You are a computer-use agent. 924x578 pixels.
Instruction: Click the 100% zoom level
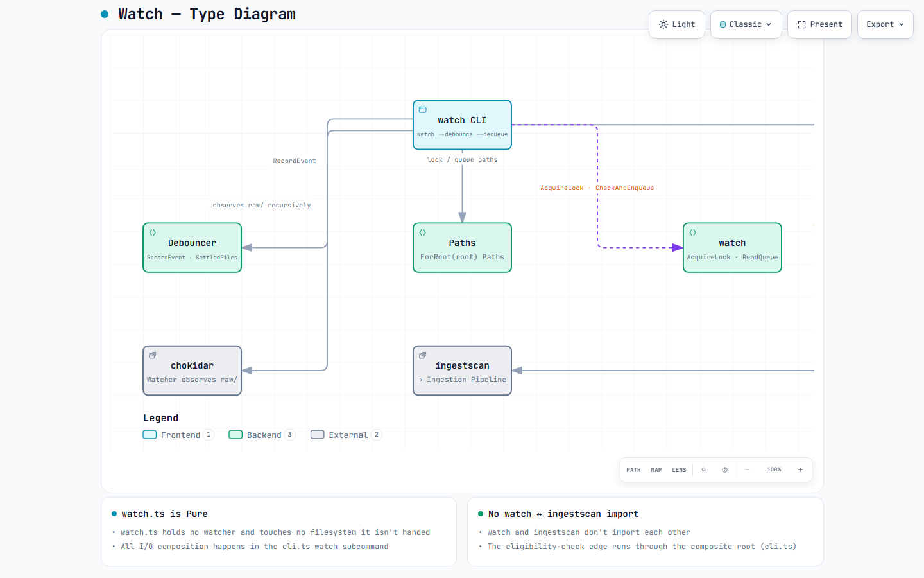click(x=774, y=470)
